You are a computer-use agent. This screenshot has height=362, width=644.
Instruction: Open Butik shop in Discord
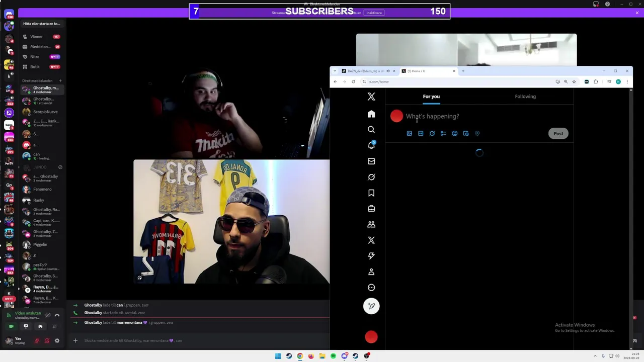pos(41,67)
